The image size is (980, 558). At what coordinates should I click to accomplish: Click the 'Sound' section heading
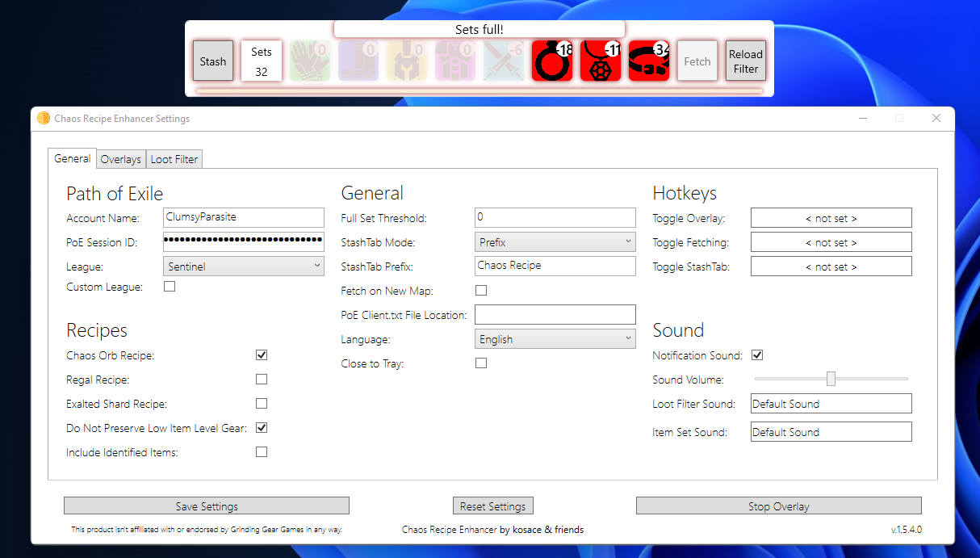coord(678,330)
